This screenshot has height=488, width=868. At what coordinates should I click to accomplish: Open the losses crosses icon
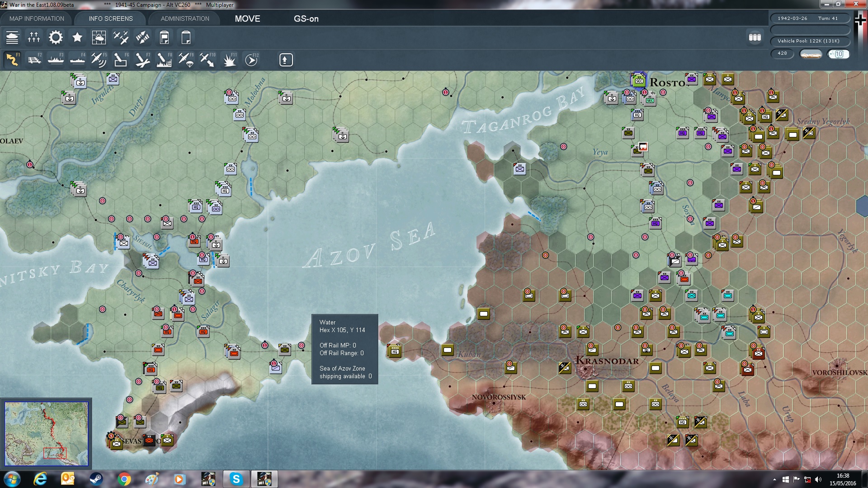click(34, 37)
